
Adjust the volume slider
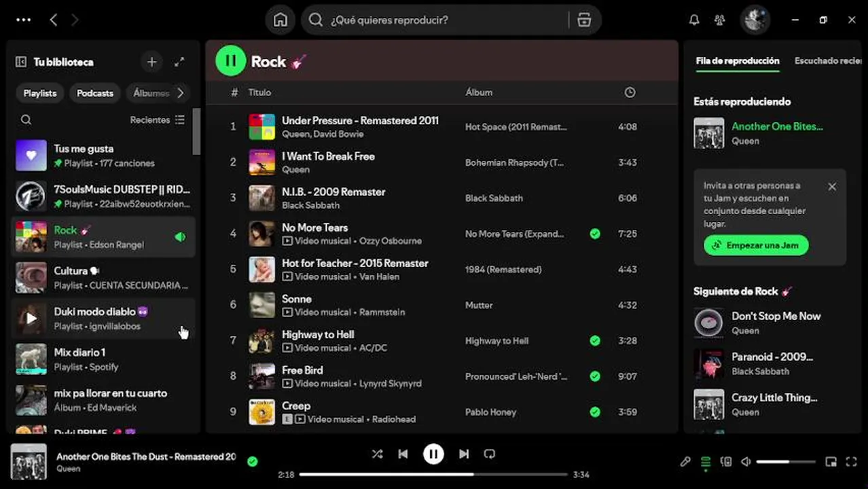(x=785, y=462)
